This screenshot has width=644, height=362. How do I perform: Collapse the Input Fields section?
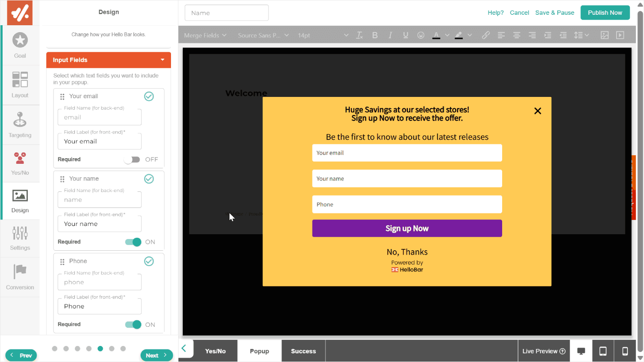162,60
